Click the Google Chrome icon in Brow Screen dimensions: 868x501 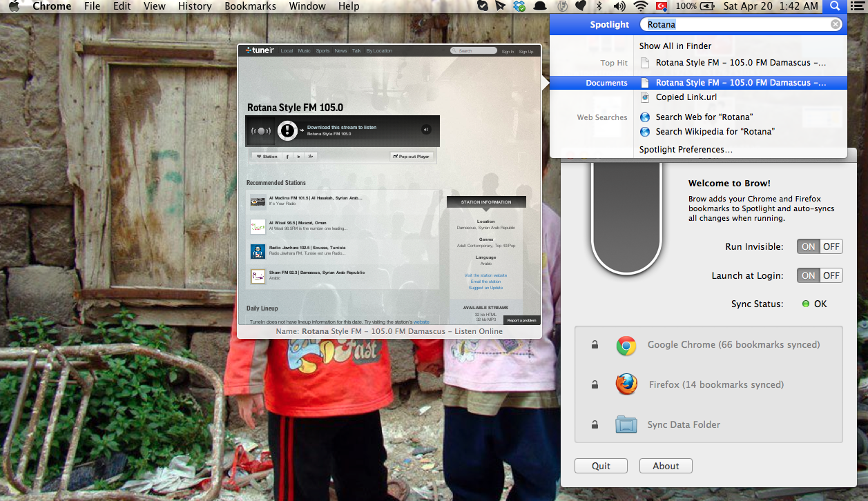pos(626,345)
